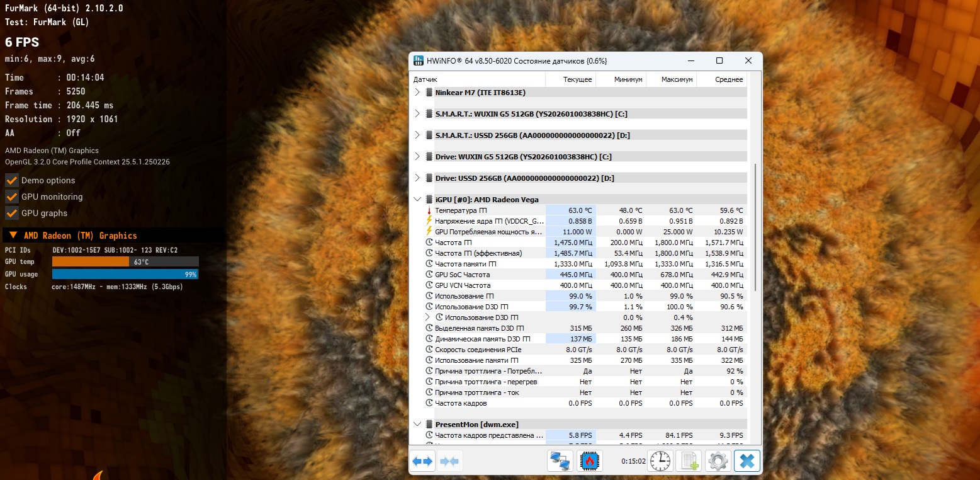980x480 pixels.
Task: Click the CPU chip with flame icon
Action: [590, 461]
